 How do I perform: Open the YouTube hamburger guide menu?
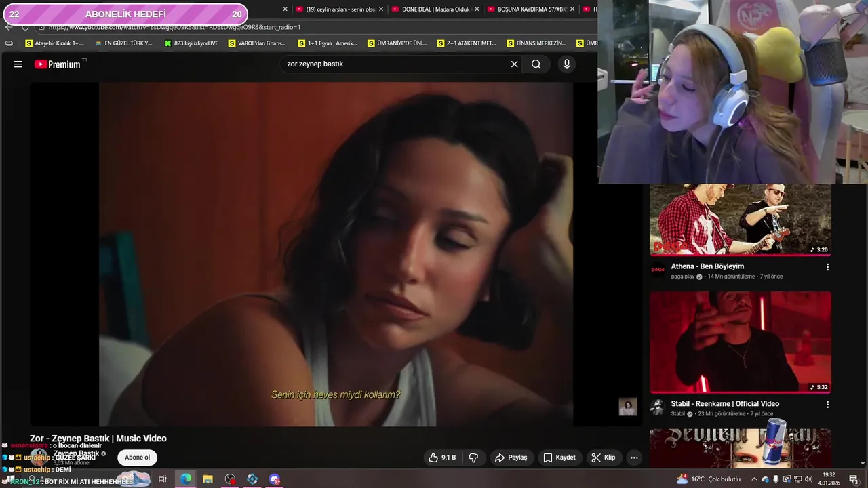[18, 64]
